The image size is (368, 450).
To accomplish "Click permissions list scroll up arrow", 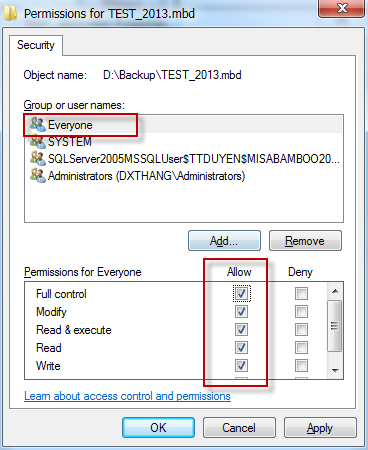I will pos(335,291).
